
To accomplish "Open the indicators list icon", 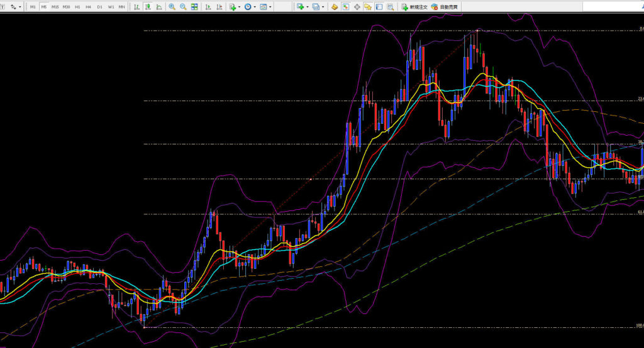I will [x=233, y=6].
